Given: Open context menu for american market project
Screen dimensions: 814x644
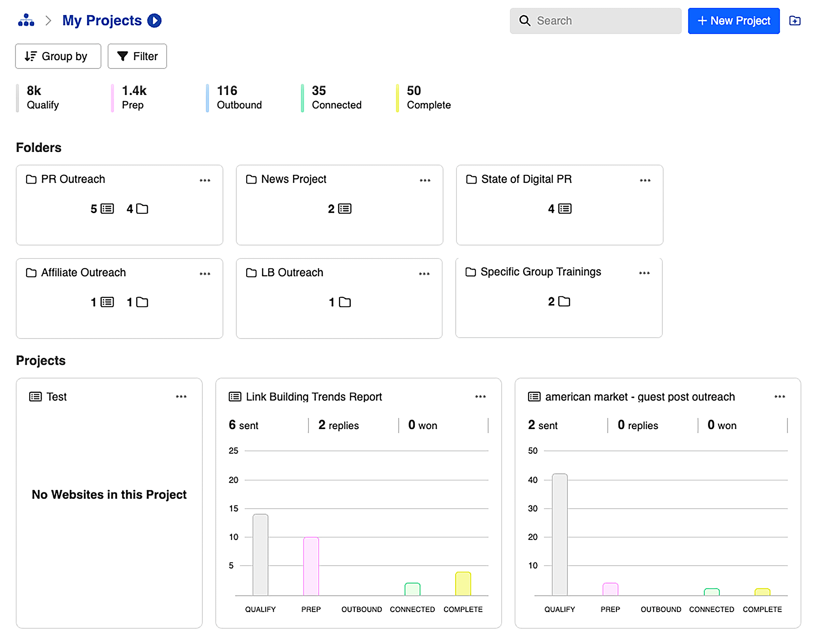Looking at the screenshot, I should pos(780,396).
